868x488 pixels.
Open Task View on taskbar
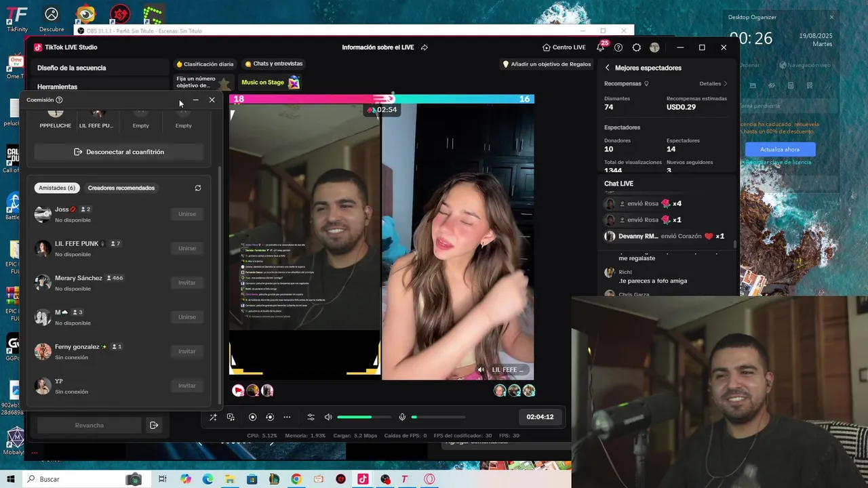163,479
